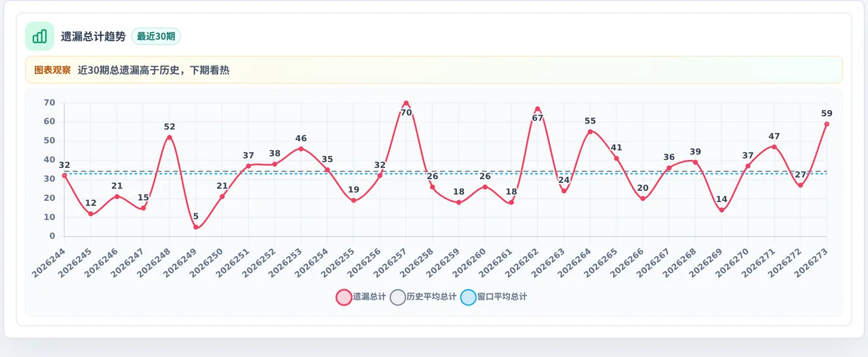The image size is (868, 357).
Task: Click the data point labeled 59
Action: tap(827, 124)
